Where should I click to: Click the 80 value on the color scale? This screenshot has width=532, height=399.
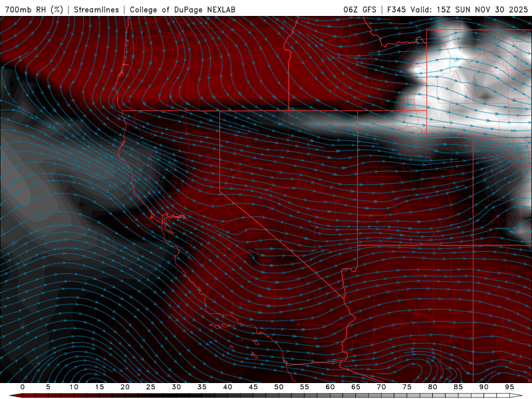pyautogui.click(x=432, y=387)
